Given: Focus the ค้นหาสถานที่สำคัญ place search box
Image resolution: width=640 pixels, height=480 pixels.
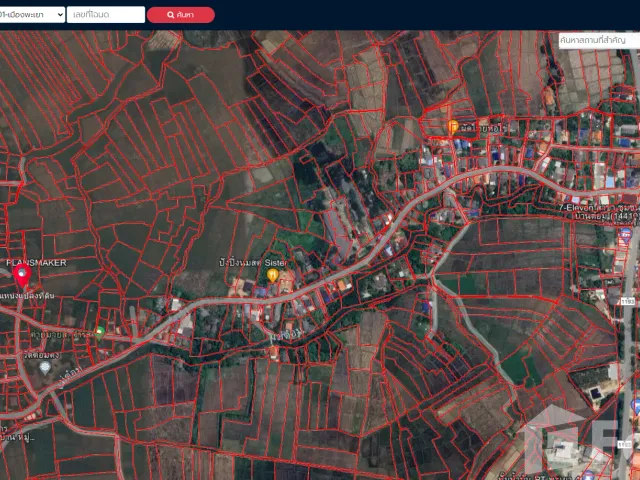Looking at the screenshot, I should (599, 40).
